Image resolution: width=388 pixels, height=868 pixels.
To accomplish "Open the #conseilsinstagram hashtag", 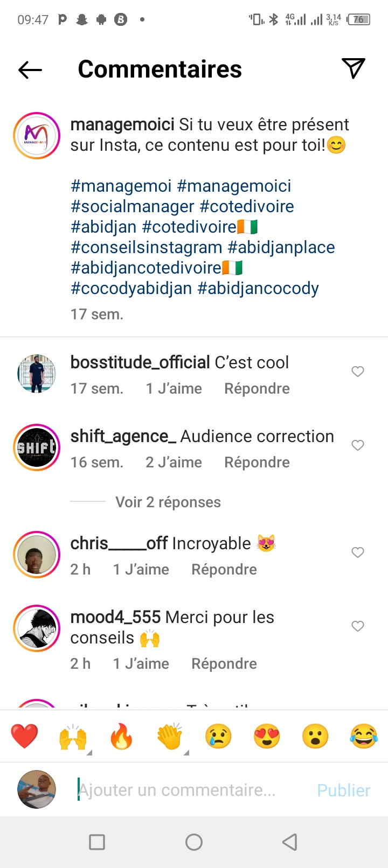I will [147, 248].
